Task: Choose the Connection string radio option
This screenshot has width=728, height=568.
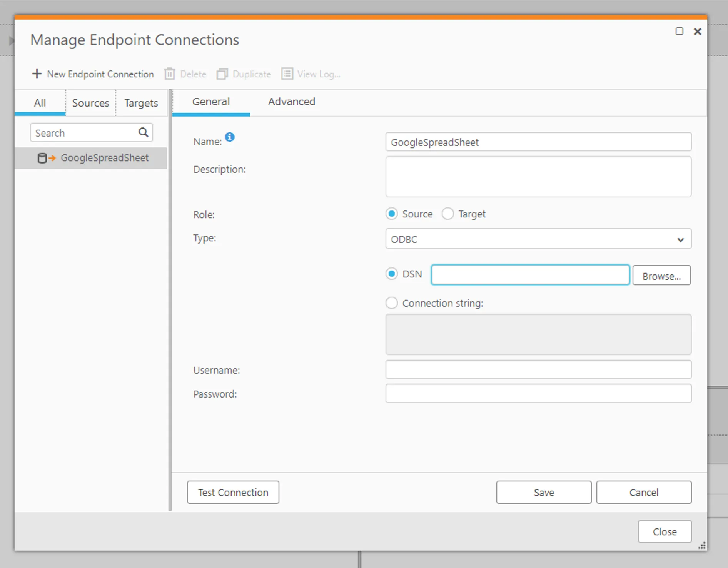Action: point(392,303)
